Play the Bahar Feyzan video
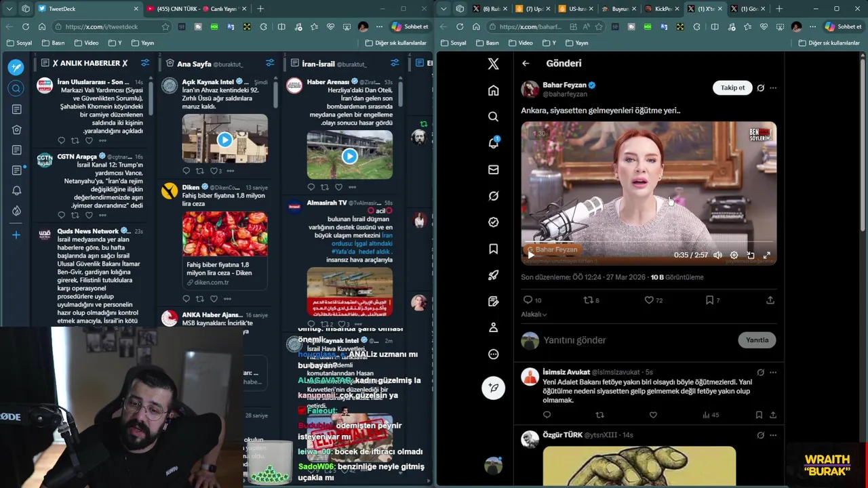 [x=531, y=255]
